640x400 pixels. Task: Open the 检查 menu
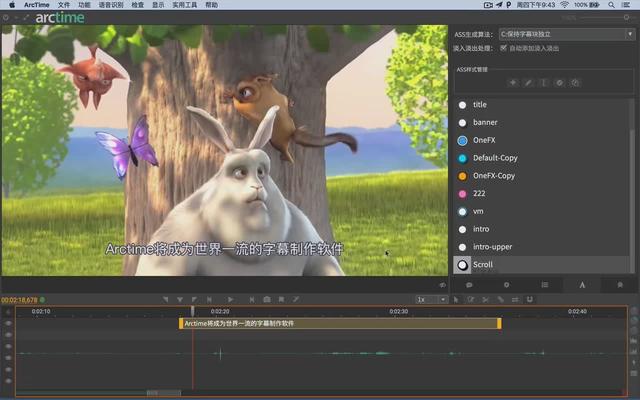138,5
